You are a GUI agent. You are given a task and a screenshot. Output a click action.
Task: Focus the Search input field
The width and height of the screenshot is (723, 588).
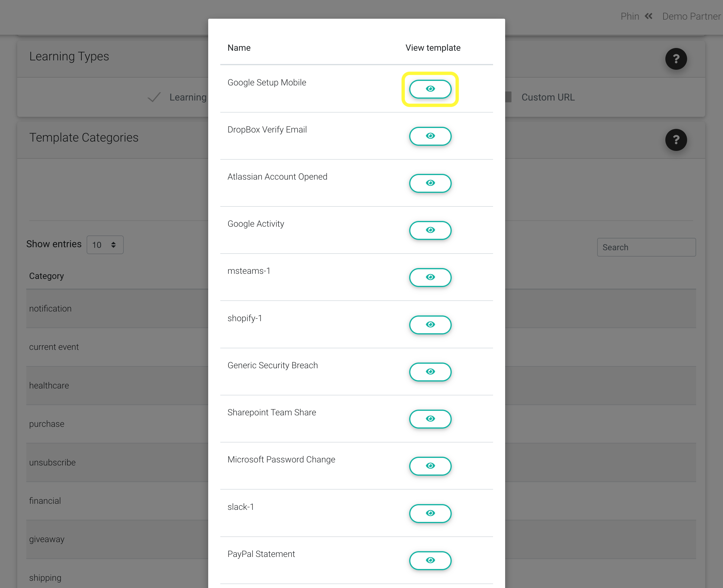[646, 247]
